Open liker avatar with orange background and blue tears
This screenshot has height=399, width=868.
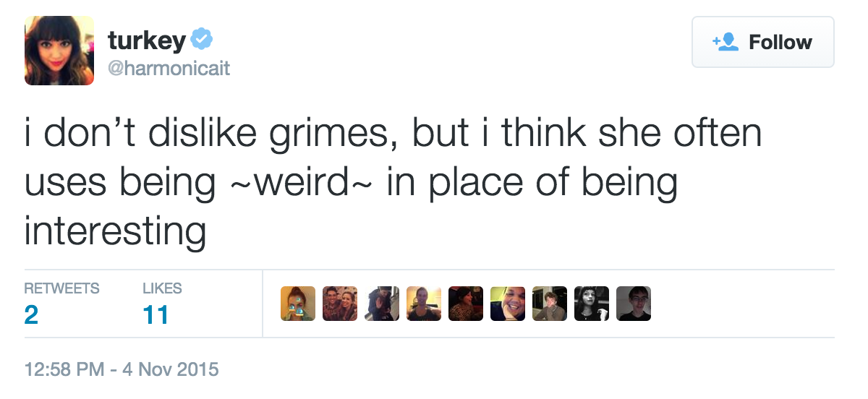point(298,304)
